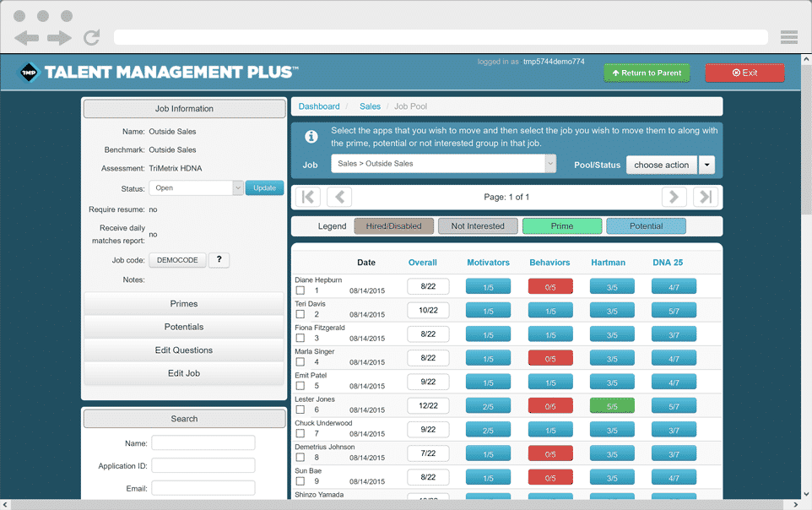Open the Sales breadcrumb link
The height and width of the screenshot is (510, 812).
370,106
